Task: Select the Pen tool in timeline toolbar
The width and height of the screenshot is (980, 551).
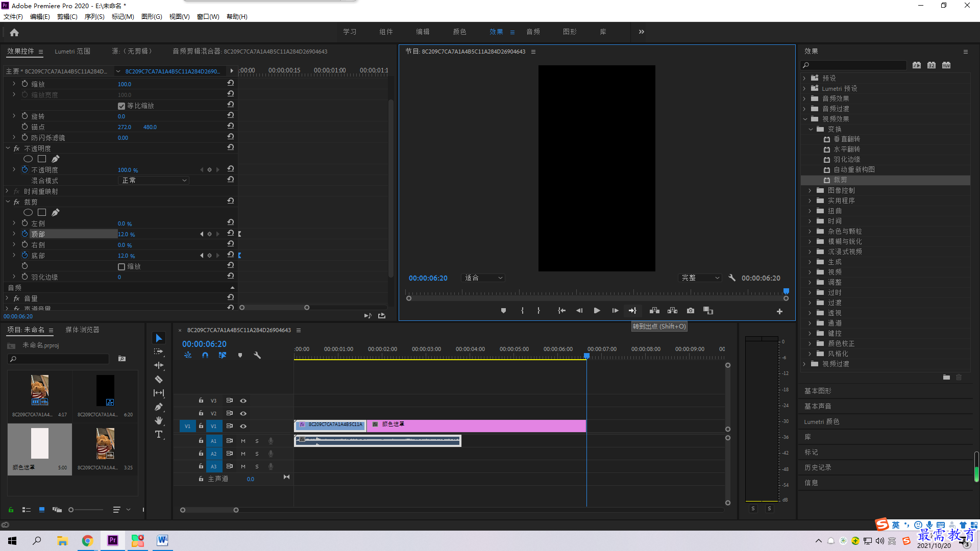Action: point(159,407)
